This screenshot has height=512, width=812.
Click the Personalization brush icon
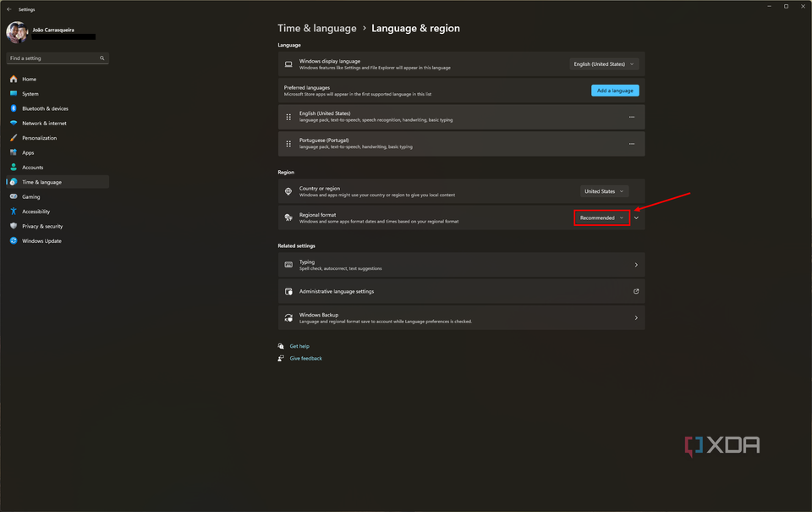coord(14,138)
